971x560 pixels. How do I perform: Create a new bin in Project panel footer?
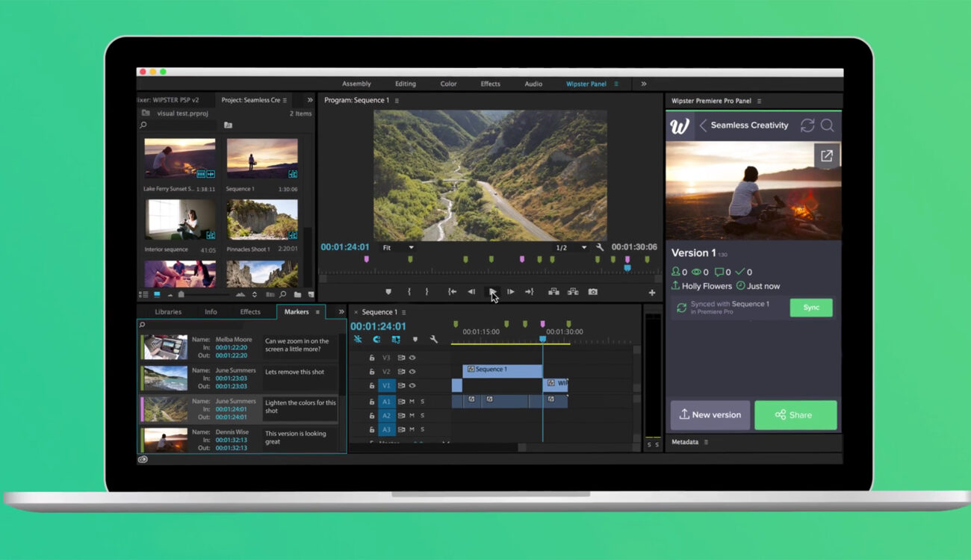297,295
